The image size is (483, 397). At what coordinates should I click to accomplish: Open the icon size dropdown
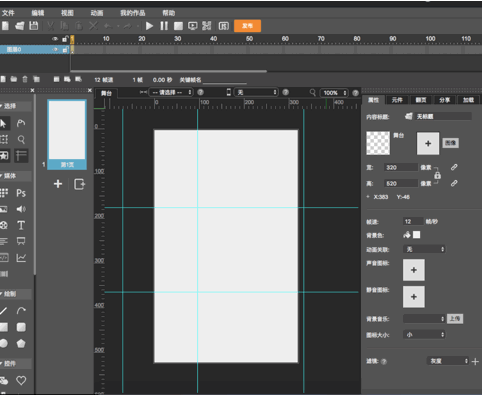point(424,335)
